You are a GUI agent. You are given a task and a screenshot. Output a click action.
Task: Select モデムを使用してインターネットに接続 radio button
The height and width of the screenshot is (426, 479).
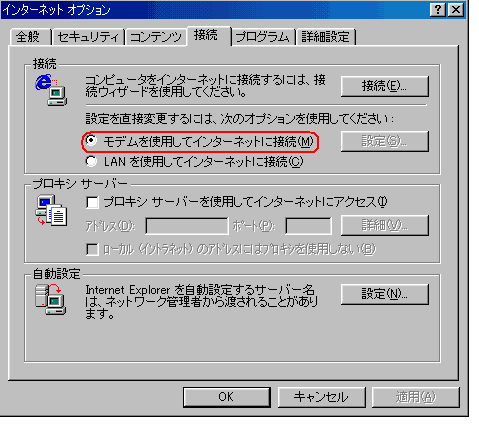91,141
